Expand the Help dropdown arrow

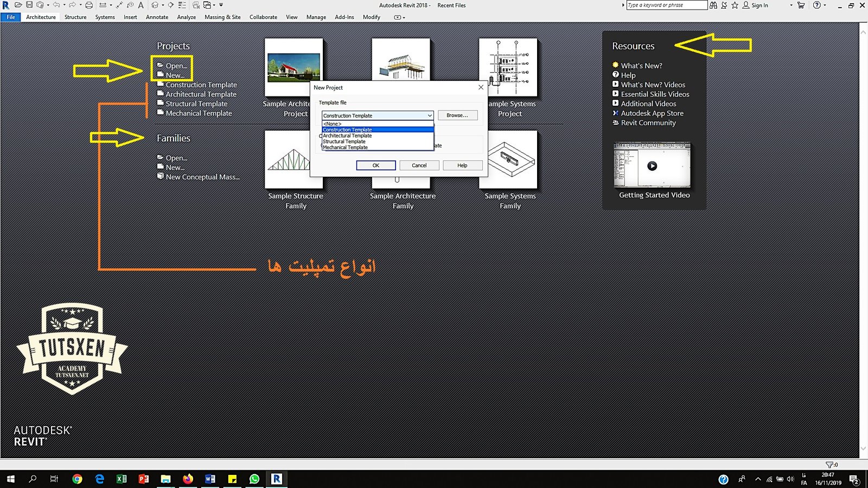tap(825, 5)
